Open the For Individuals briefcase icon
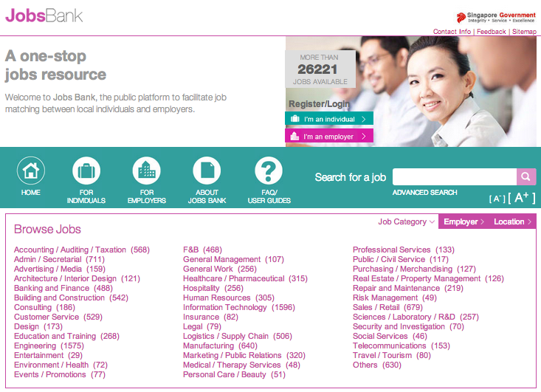 [86, 172]
